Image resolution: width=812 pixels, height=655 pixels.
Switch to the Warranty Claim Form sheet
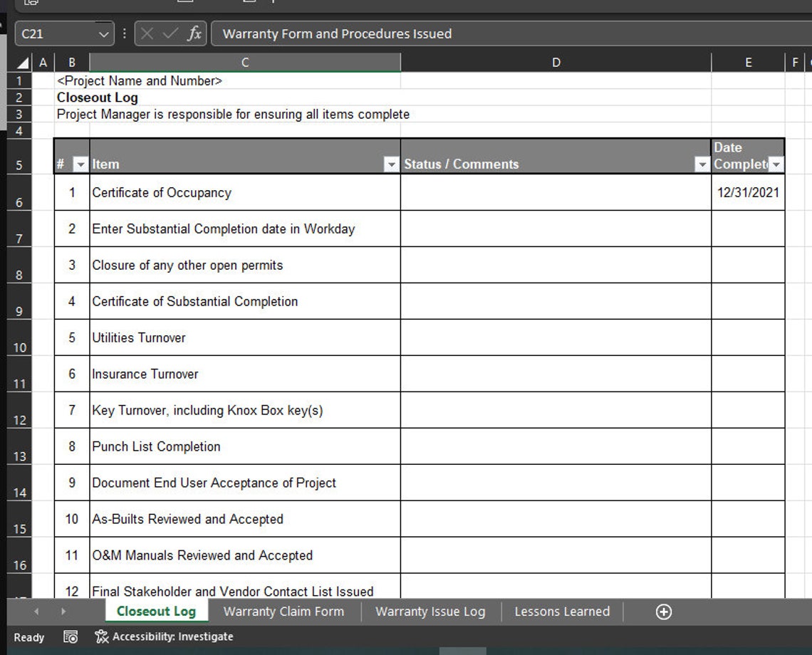click(283, 612)
